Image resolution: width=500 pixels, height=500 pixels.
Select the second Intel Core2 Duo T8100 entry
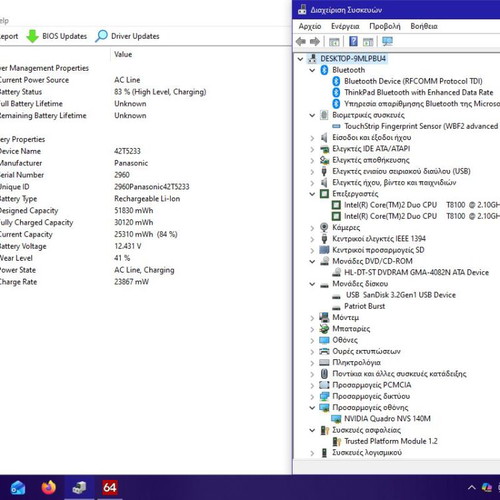(422, 216)
